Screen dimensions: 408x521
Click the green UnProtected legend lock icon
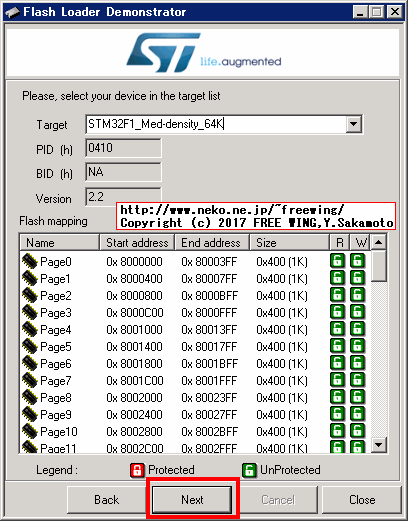tap(249, 470)
